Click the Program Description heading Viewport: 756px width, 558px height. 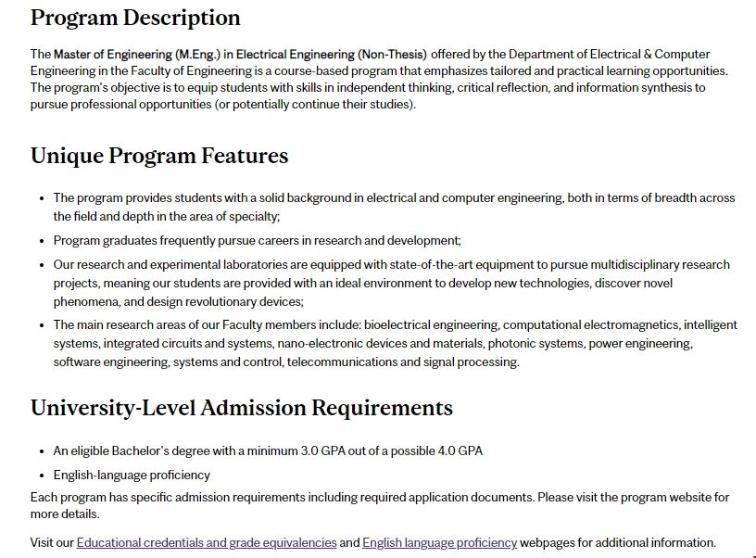click(135, 18)
